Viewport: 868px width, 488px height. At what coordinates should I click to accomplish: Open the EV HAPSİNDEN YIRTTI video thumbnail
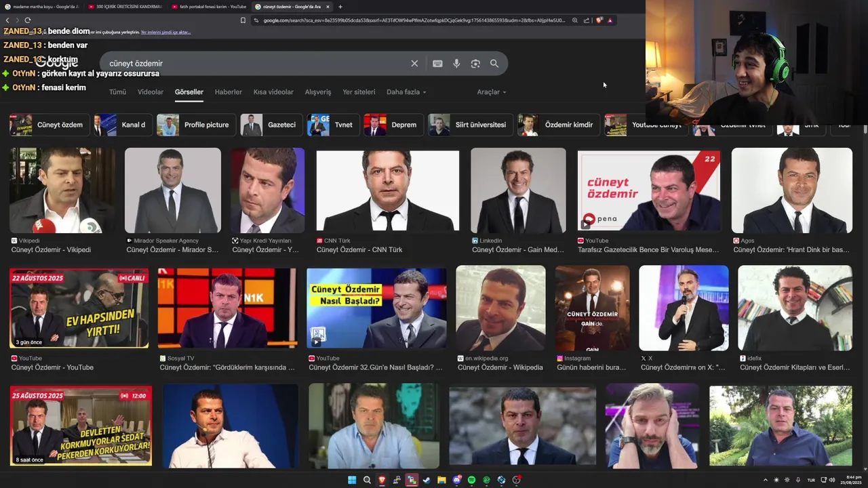pos(79,308)
